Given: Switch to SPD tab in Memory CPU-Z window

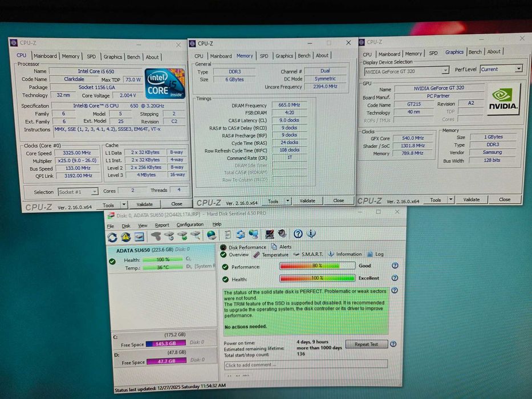Looking at the screenshot, I should pos(264,56).
